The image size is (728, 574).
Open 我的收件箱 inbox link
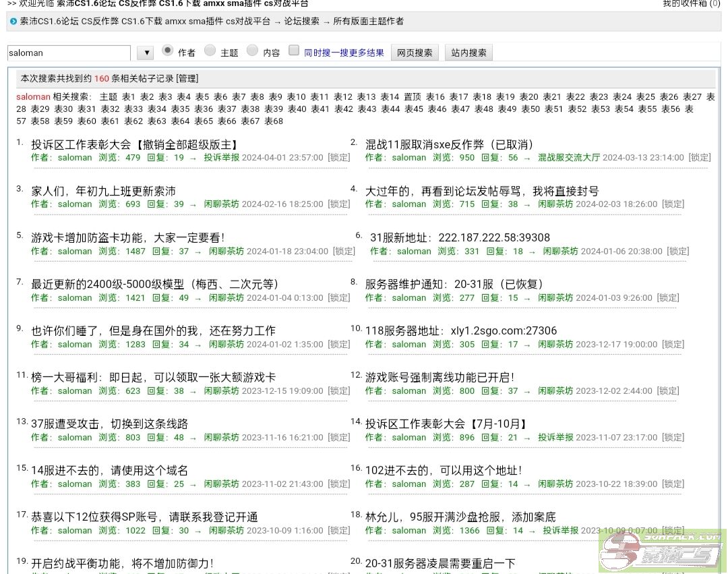(x=691, y=3)
